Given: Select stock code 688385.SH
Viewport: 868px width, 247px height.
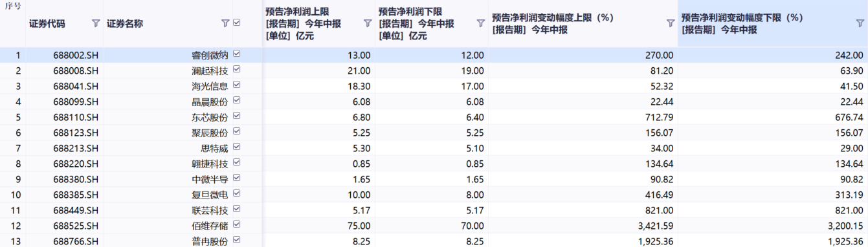Looking at the screenshot, I should tap(75, 195).
